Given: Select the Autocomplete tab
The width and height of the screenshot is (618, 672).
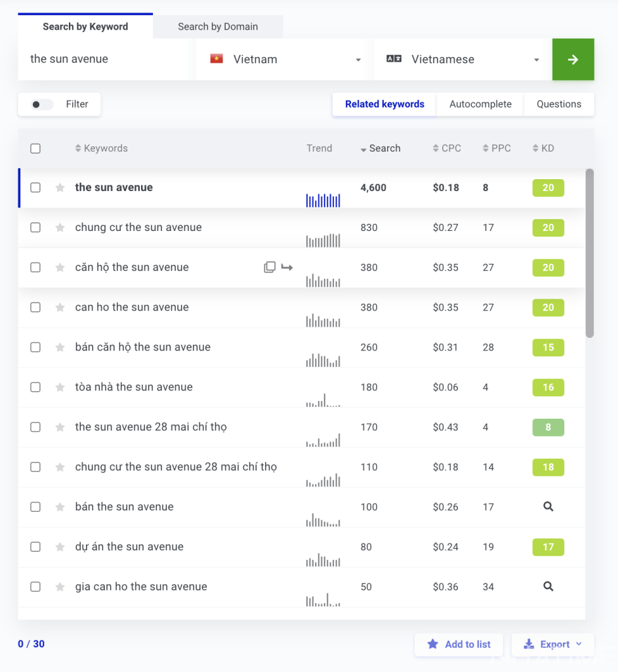Looking at the screenshot, I should pyautogui.click(x=480, y=104).
